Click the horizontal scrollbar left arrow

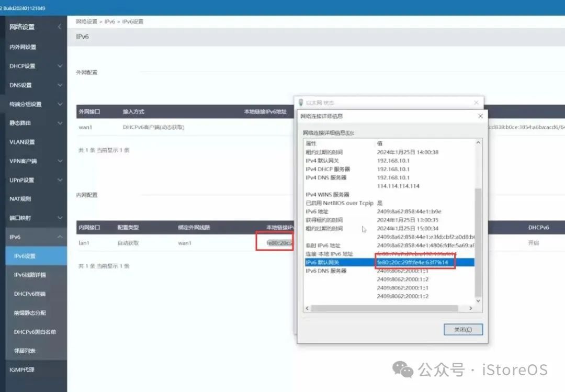[x=307, y=308]
